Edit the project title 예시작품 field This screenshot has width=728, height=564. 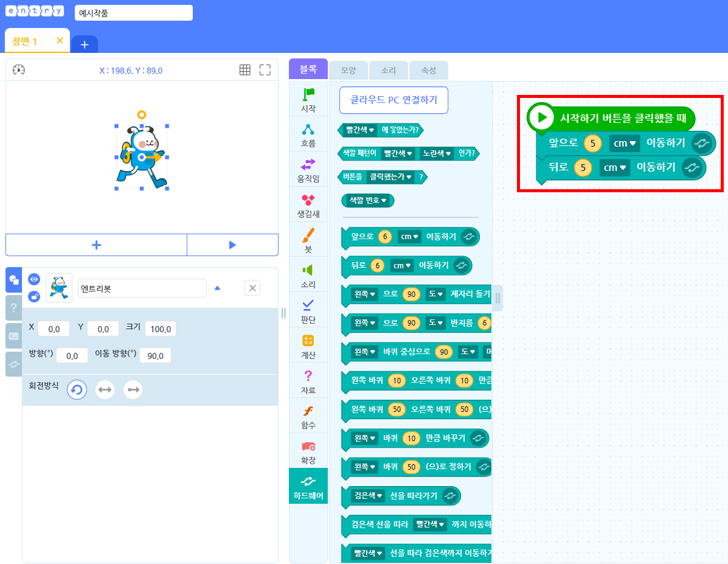click(x=134, y=13)
